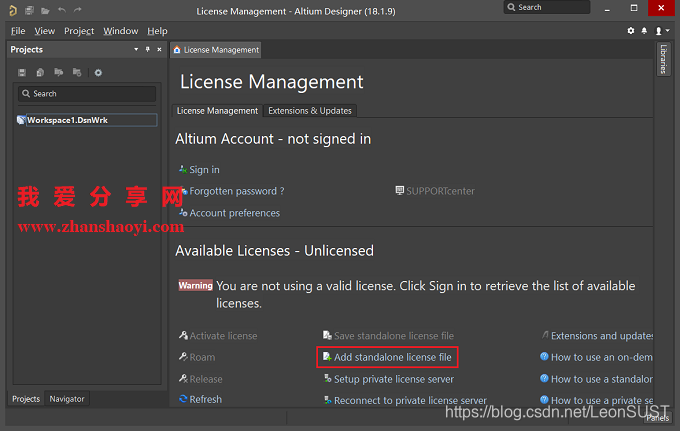Switch to the Navigator tab
The width and height of the screenshot is (680, 431).
67,399
